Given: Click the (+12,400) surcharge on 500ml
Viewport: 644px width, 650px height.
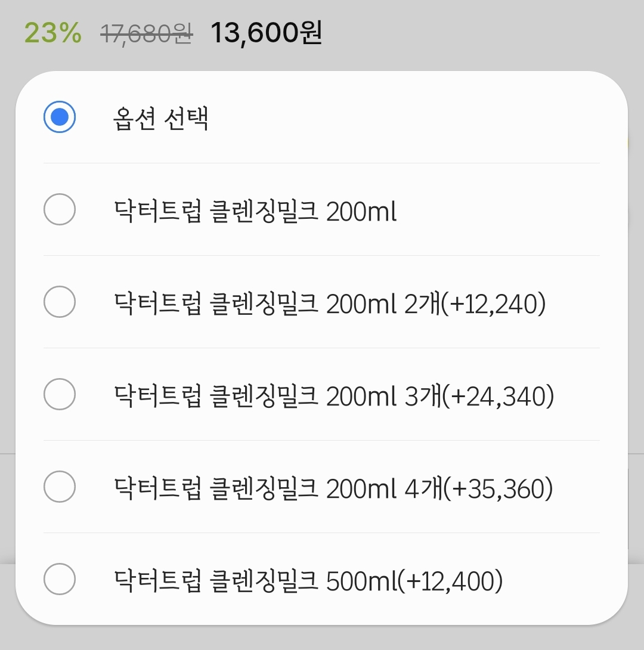Looking at the screenshot, I should point(450,581).
